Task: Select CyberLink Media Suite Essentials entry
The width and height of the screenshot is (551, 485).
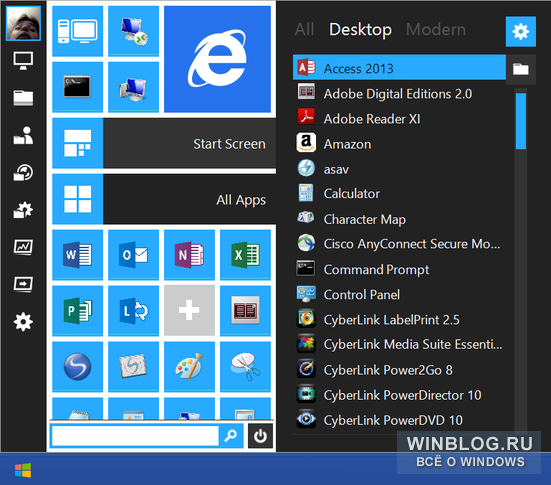Action: [x=399, y=344]
